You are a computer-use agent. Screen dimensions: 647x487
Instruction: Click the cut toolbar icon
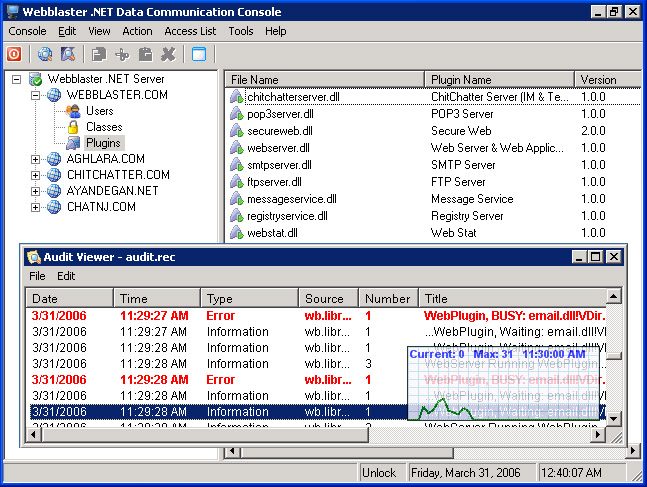click(x=122, y=54)
